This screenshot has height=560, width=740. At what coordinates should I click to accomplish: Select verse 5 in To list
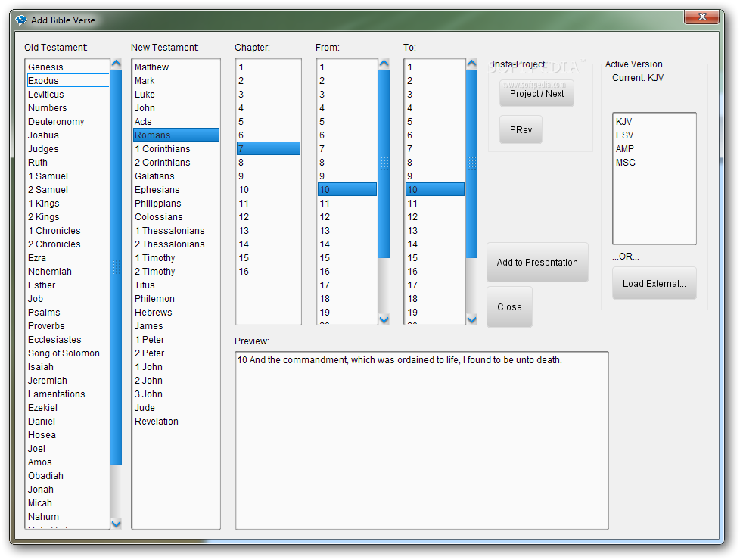[434, 121]
